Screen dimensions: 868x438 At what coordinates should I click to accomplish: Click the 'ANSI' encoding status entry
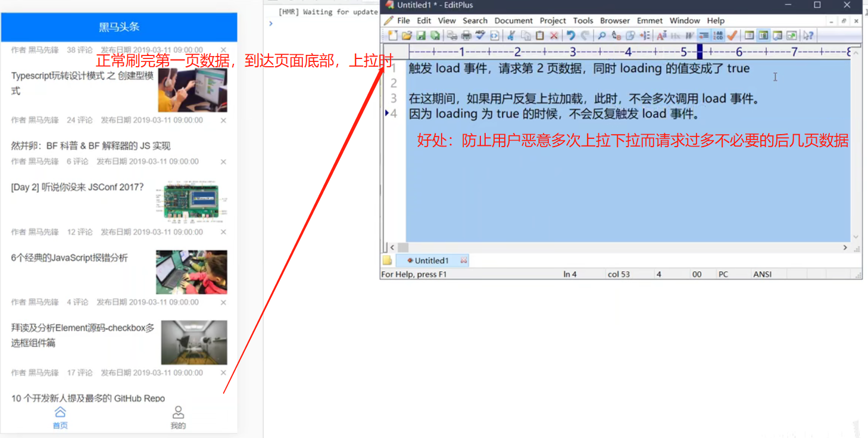click(x=762, y=274)
